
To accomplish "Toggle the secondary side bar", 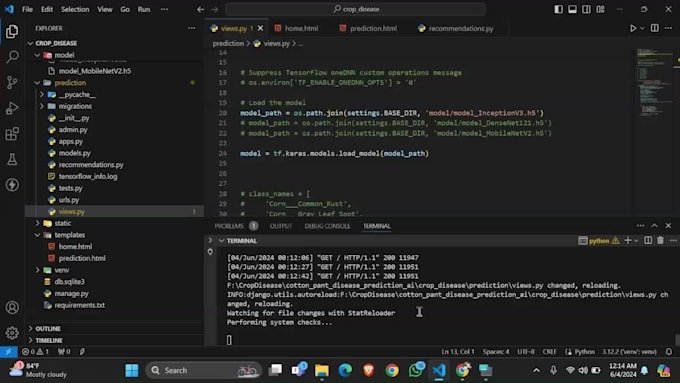I will click(586, 9).
